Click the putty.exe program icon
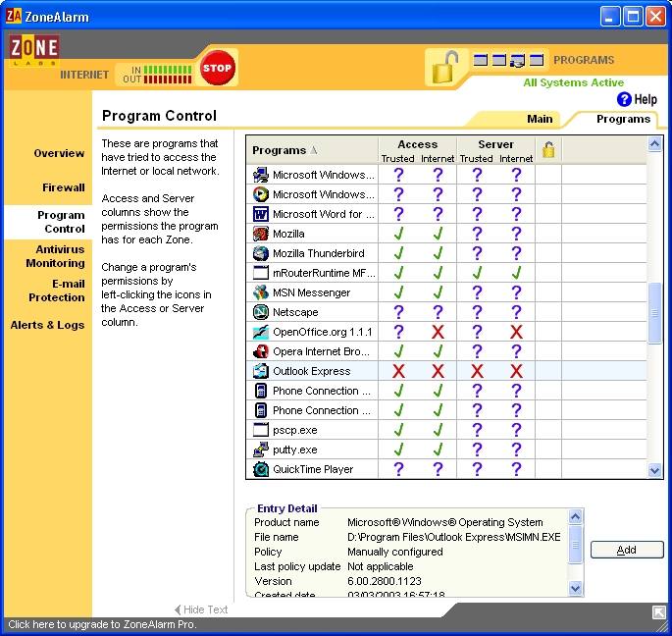Screen dimensions: 672x636 click(x=261, y=450)
